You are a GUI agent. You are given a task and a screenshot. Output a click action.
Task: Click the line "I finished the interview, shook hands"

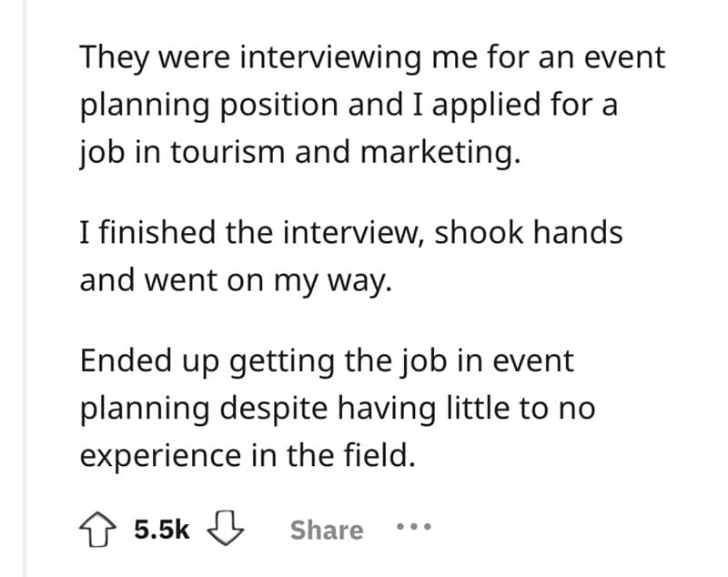[x=351, y=232]
